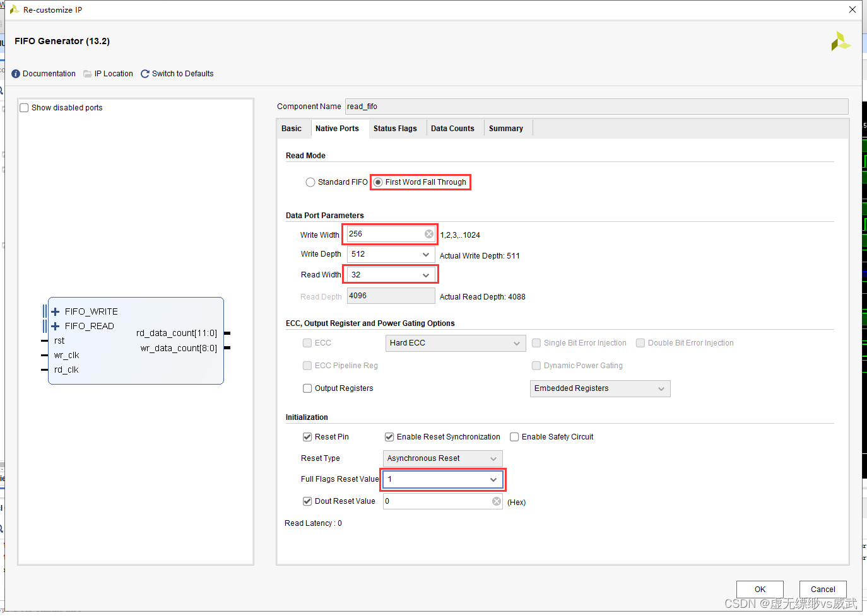Click the Cancel button
The height and width of the screenshot is (616, 867).
[823, 590]
